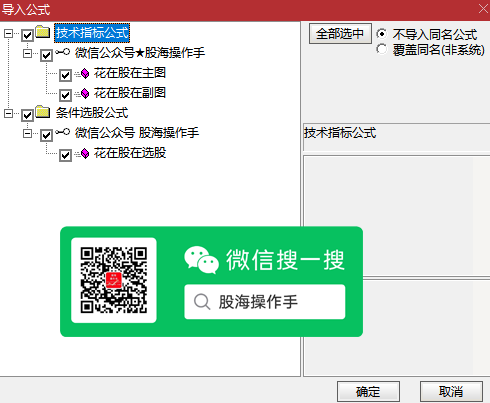490x403 pixels.
Task: Collapse the 微信公众号 股海操作手 node
Action: tap(27, 134)
